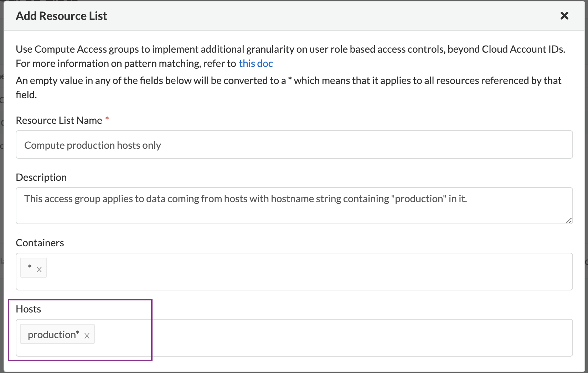This screenshot has height=373, width=588.
Task: Remove the 'production*' tag from Hosts
Action: [87, 336]
